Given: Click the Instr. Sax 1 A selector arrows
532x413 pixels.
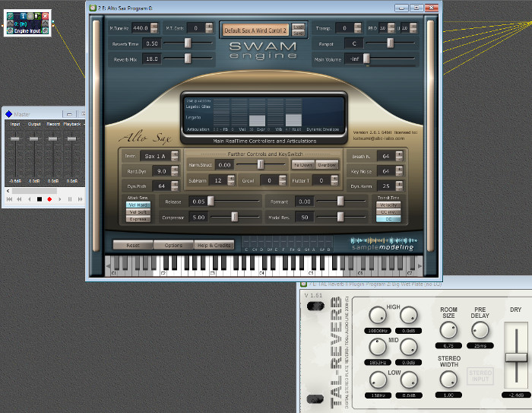Looking at the screenshot, I should [175, 156].
